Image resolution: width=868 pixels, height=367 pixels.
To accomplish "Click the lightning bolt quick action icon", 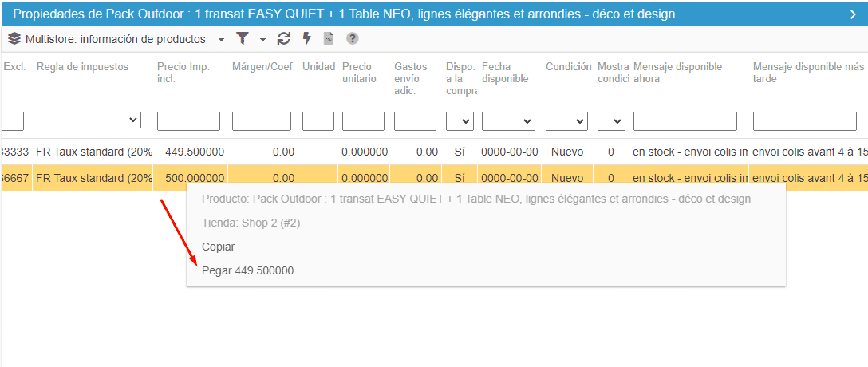I will [x=307, y=39].
